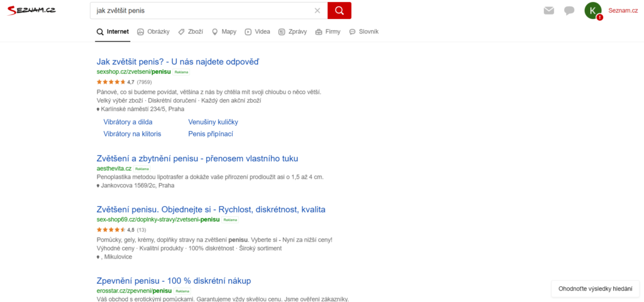The image size is (644, 302).
Task: Click the red alert badge on the avatar
Action: coord(599,17)
